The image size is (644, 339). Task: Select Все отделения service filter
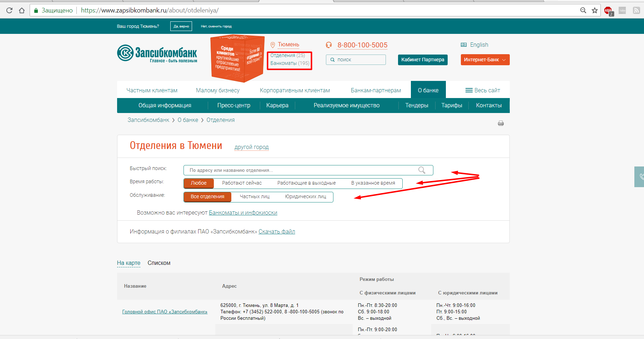[x=207, y=197]
